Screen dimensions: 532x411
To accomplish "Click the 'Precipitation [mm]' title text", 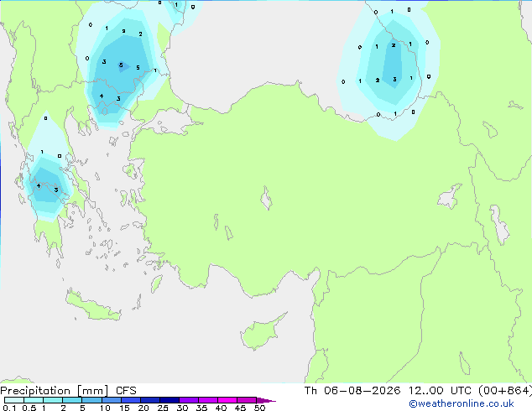I will pos(55,391).
